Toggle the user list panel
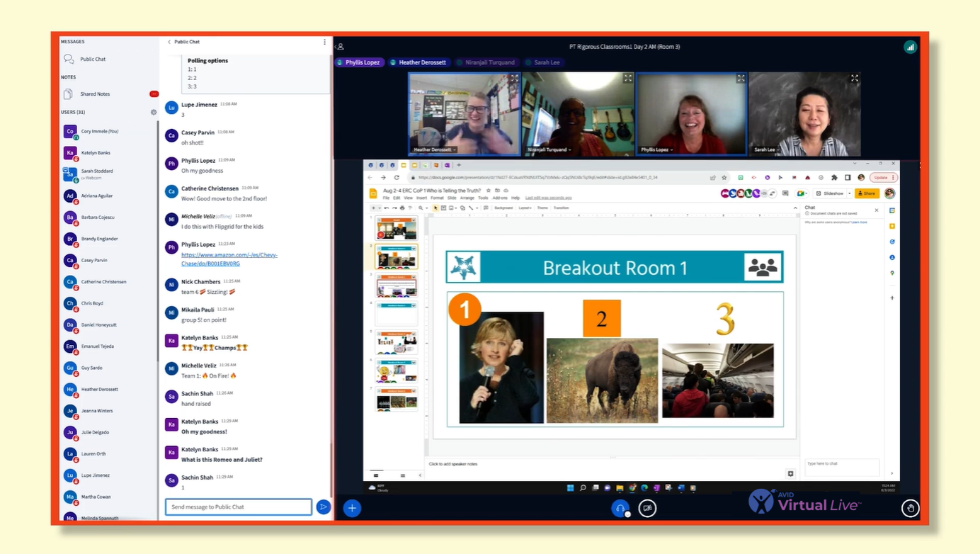 pyautogui.click(x=340, y=47)
